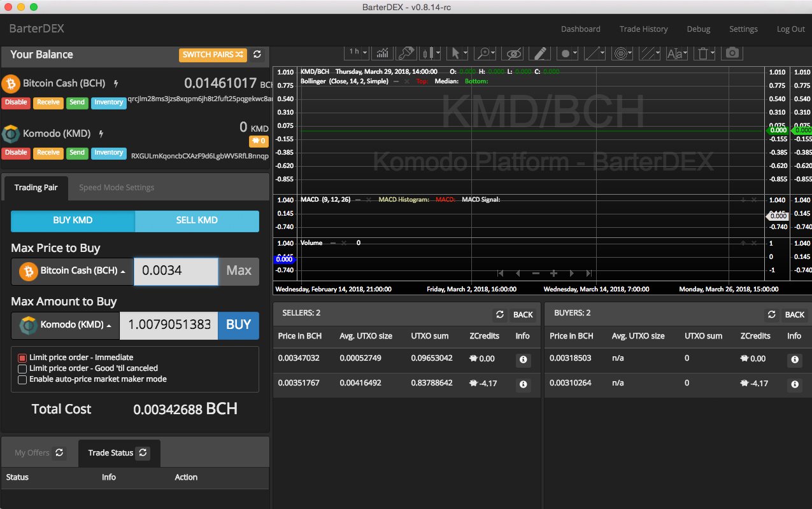Open the zoom tool dropdown
812x509 pixels.
(486, 53)
